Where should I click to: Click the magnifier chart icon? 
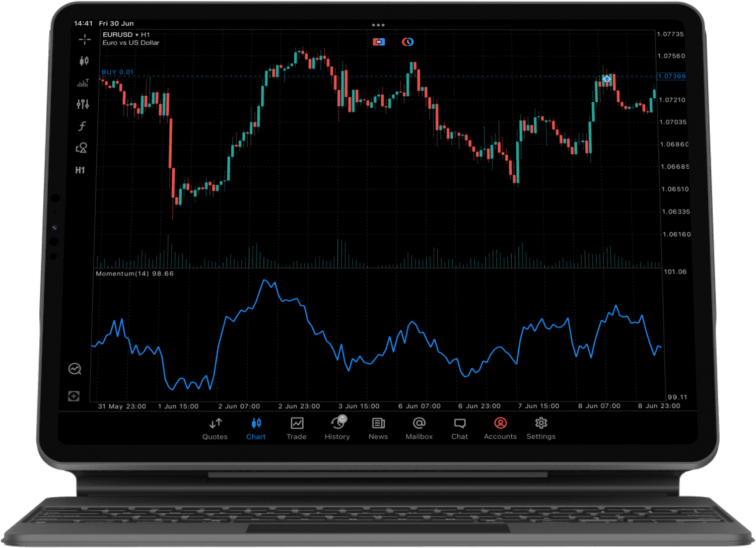pyautogui.click(x=75, y=369)
